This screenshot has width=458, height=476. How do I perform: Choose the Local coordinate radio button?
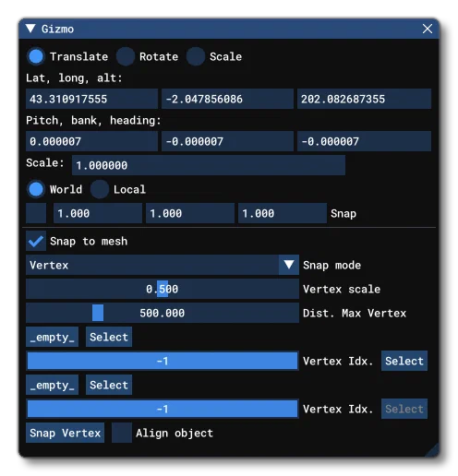(x=100, y=189)
